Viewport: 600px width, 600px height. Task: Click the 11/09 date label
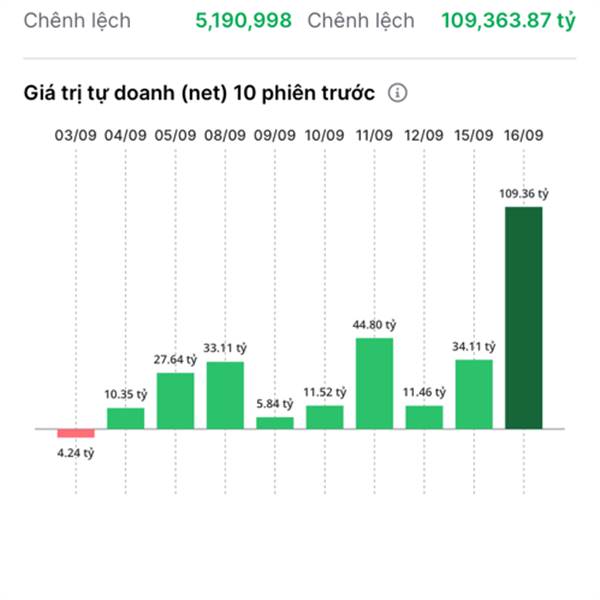pos(374,135)
